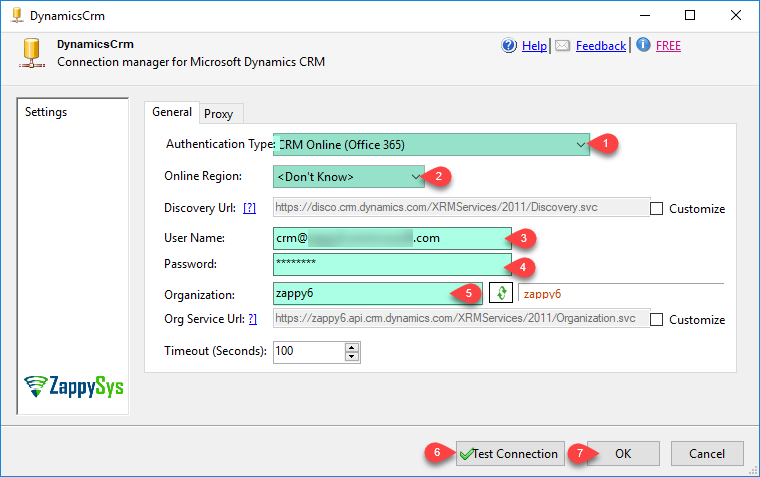760x477 pixels.
Task: Switch to the General tab
Action: 172,112
